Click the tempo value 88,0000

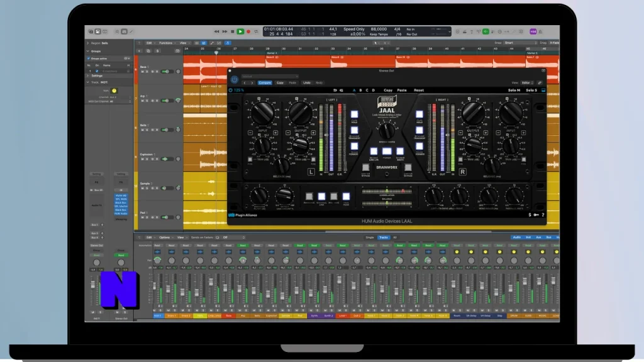379,29
